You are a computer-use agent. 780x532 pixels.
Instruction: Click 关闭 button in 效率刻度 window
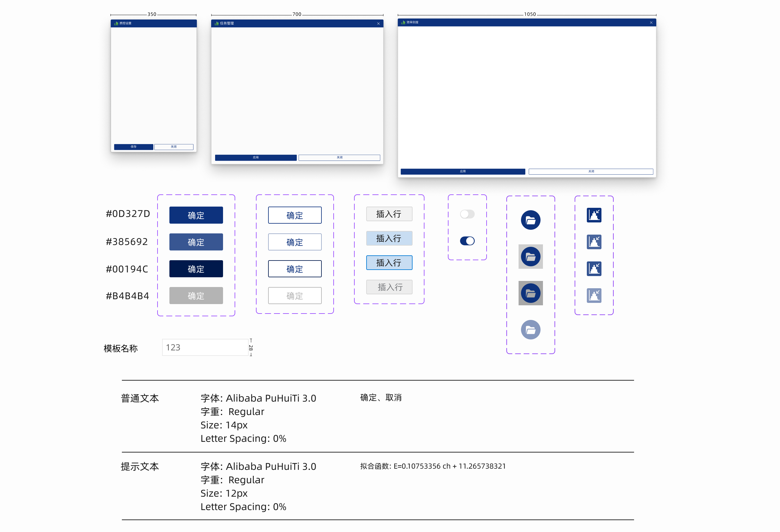point(591,172)
